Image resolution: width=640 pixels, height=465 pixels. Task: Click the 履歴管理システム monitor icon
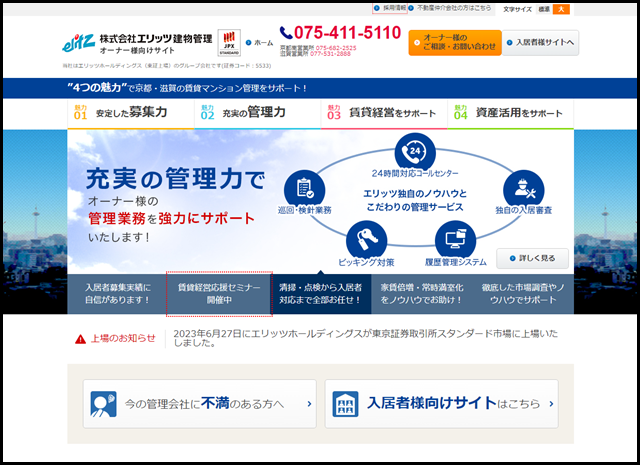(456, 240)
